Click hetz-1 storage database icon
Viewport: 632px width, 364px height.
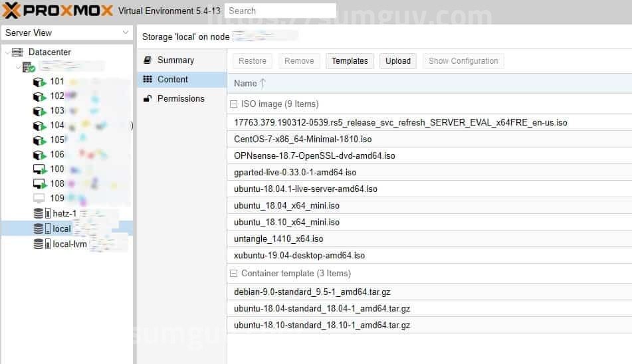[x=39, y=213]
